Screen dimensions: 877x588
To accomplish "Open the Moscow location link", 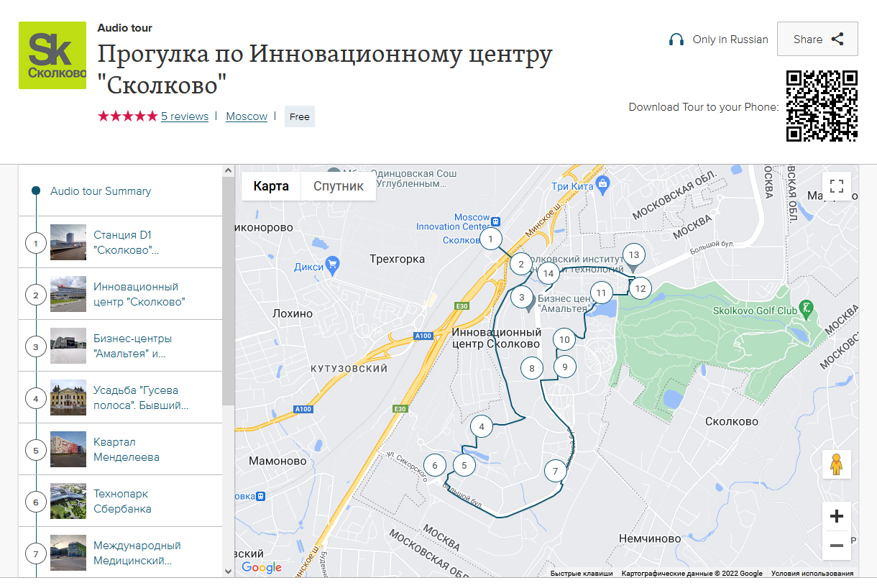I will pyautogui.click(x=247, y=116).
